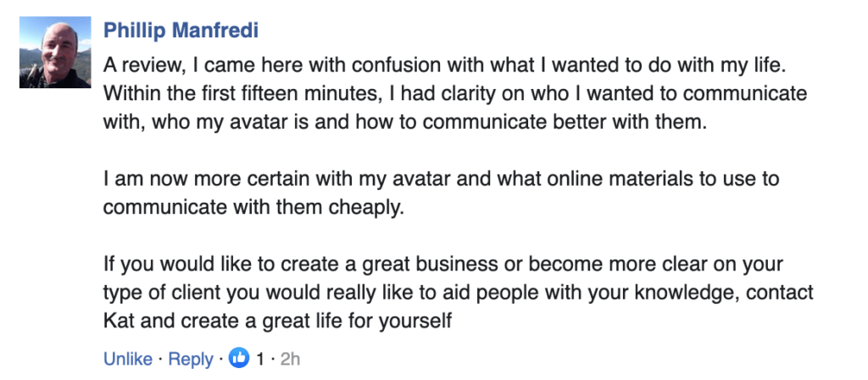This screenshot has height=380, width=868.
Task: Click the blue thumbs-up like icon
Action: (238, 359)
